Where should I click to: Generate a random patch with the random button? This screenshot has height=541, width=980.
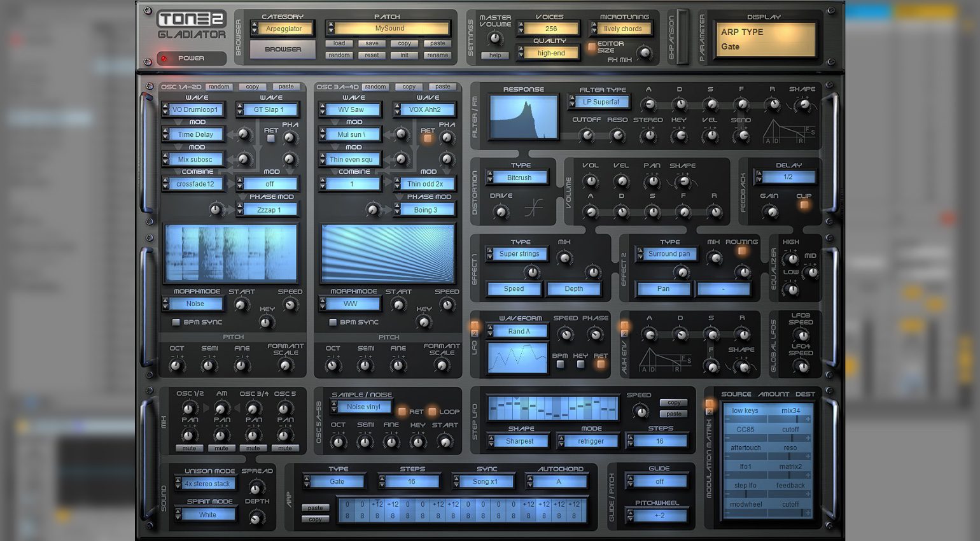pos(339,55)
